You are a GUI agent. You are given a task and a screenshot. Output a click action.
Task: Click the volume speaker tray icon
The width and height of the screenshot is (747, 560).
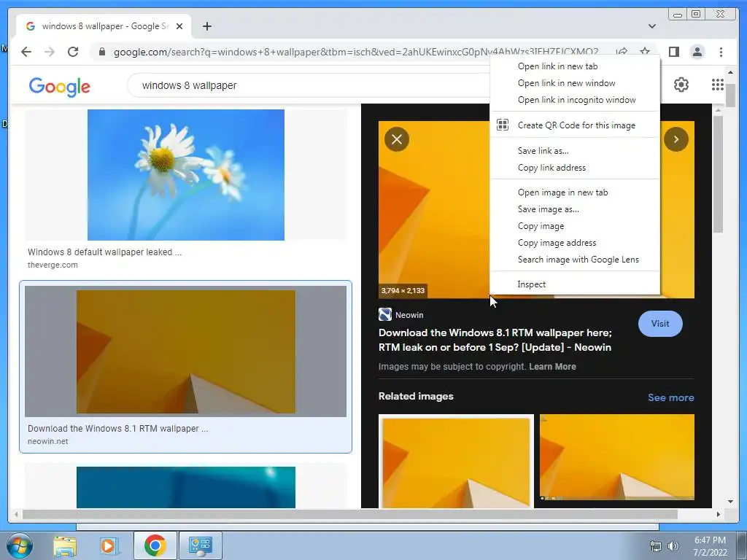(x=673, y=545)
